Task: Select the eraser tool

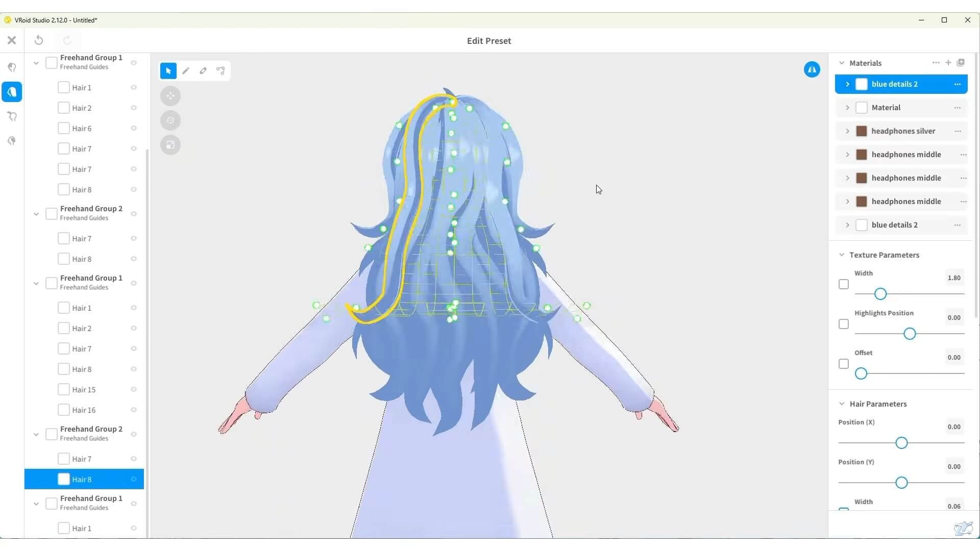Action: click(203, 71)
